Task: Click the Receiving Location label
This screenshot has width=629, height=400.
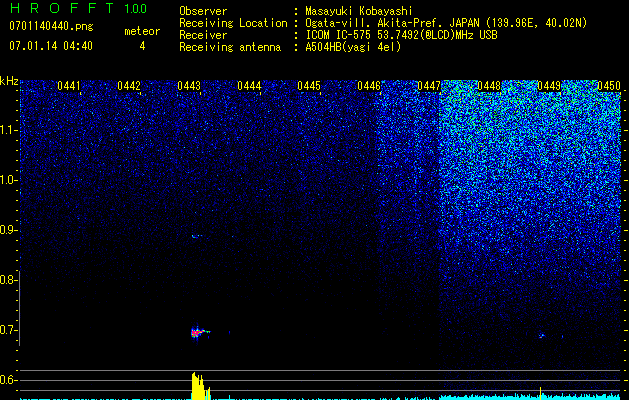Action: tap(233, 23)
